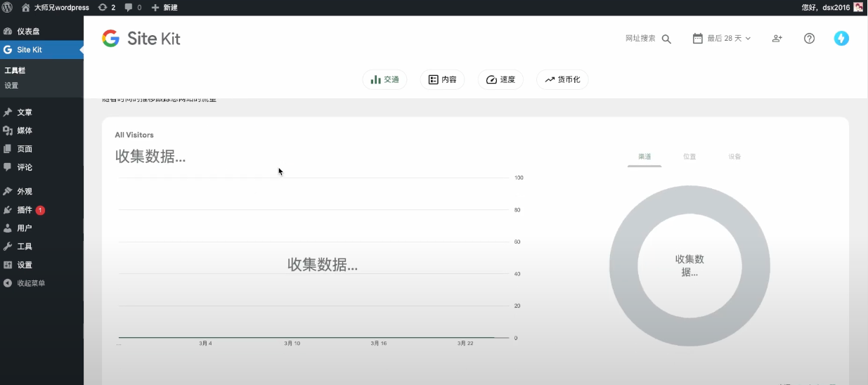Open the 设置 submenu under Site Kit
Screen dimensions: 868x385
coord(11,86)
